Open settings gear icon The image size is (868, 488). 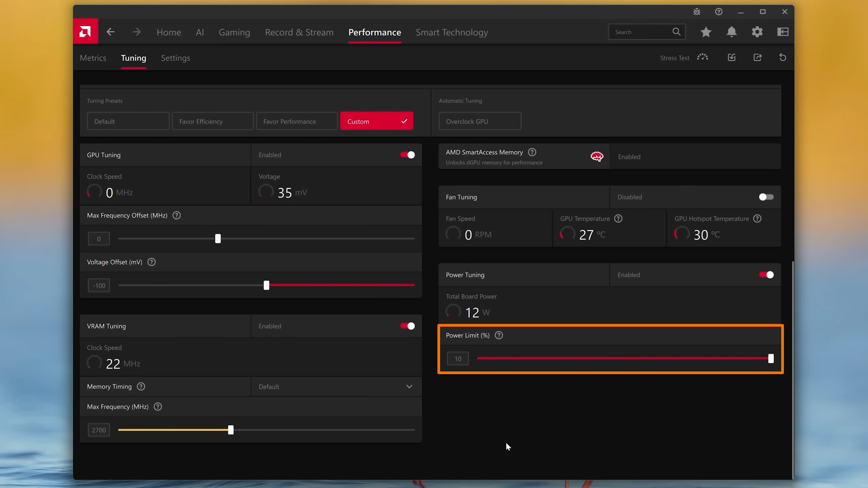757,32
